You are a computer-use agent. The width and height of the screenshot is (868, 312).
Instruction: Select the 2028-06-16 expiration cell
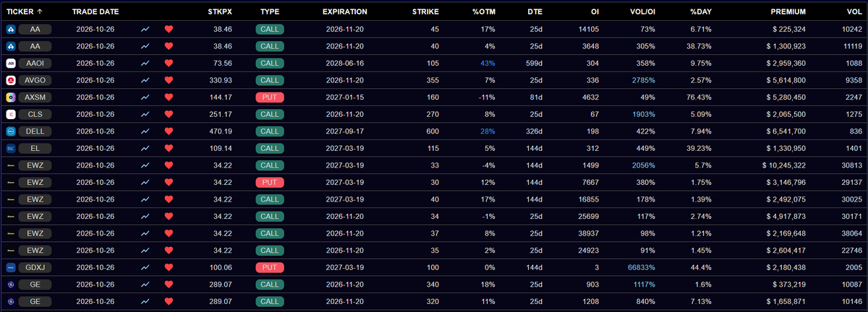[345, 63]
